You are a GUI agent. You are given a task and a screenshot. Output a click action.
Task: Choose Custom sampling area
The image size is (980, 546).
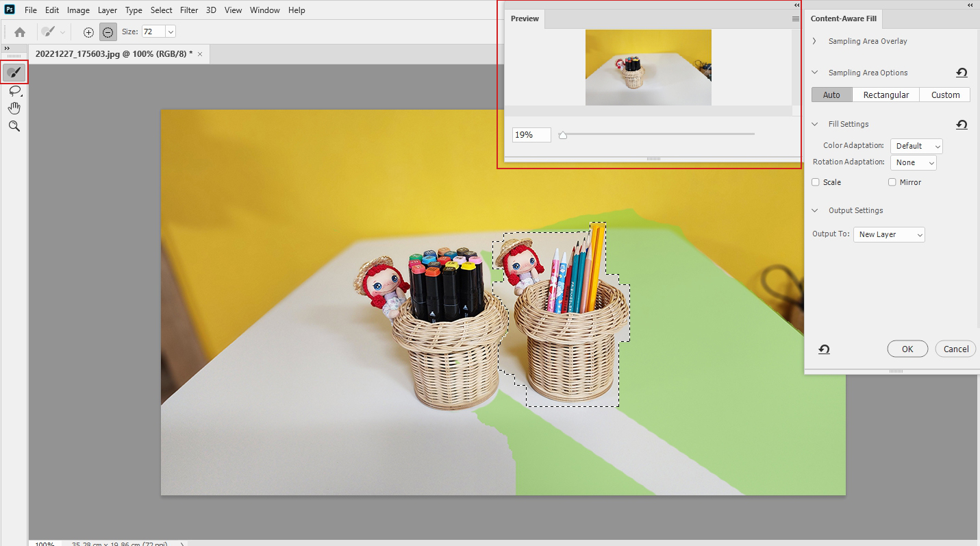tap(945, 95)
